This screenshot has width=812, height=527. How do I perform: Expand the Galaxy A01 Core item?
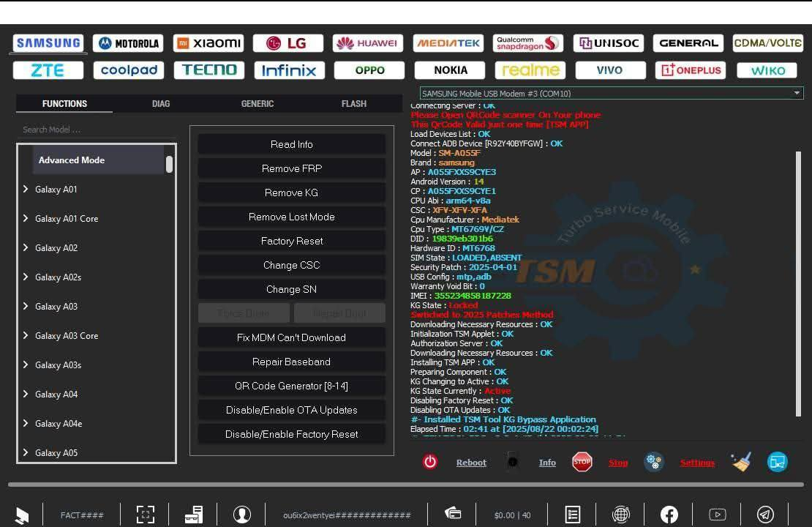click(26, 218)
